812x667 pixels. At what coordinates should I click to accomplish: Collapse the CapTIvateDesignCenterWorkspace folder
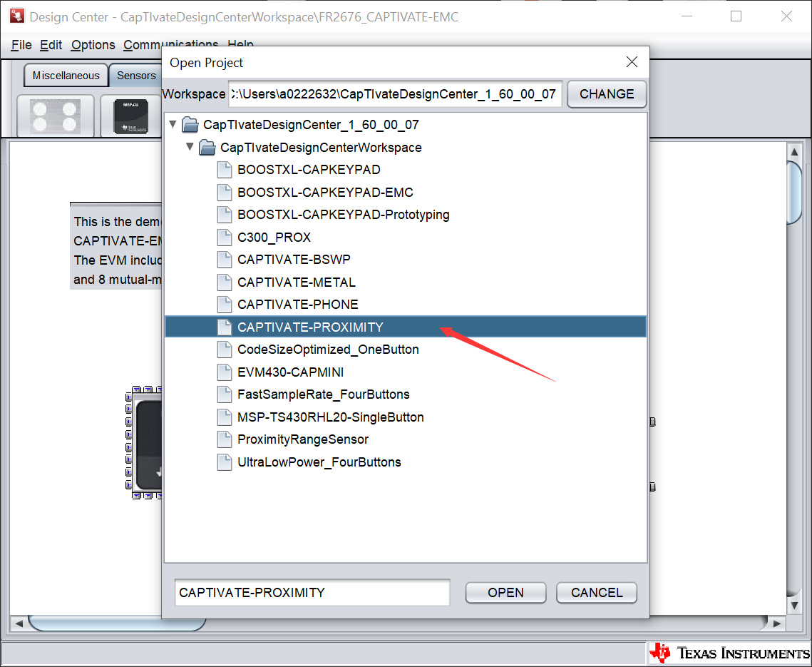coord(190,147)
